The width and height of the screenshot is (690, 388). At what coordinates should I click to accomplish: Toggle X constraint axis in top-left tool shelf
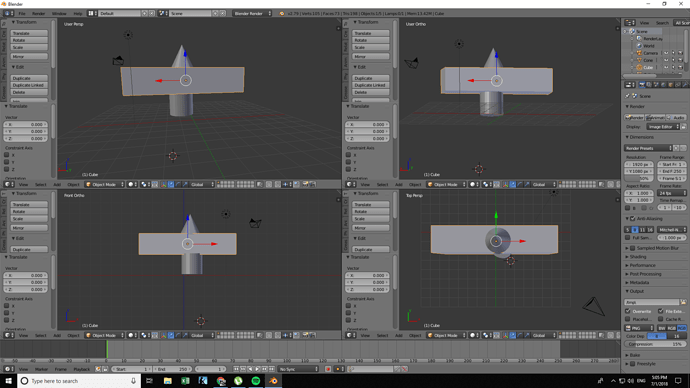tap(7, 155)
